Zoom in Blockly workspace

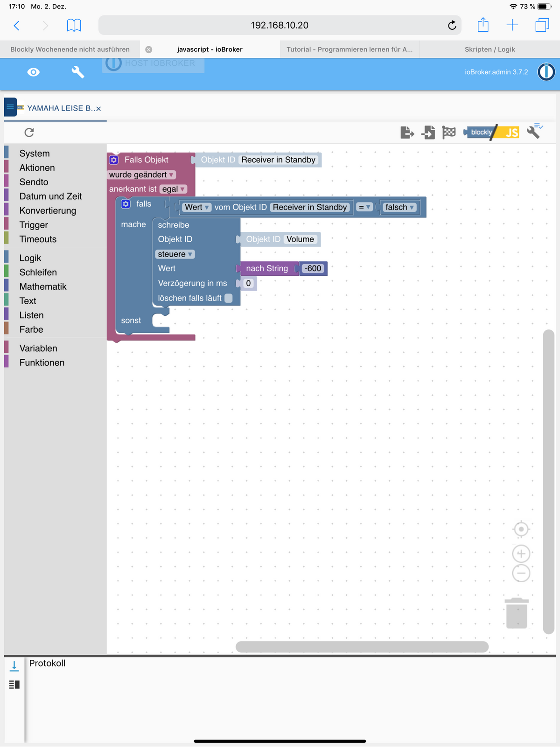tap(521, 554)
